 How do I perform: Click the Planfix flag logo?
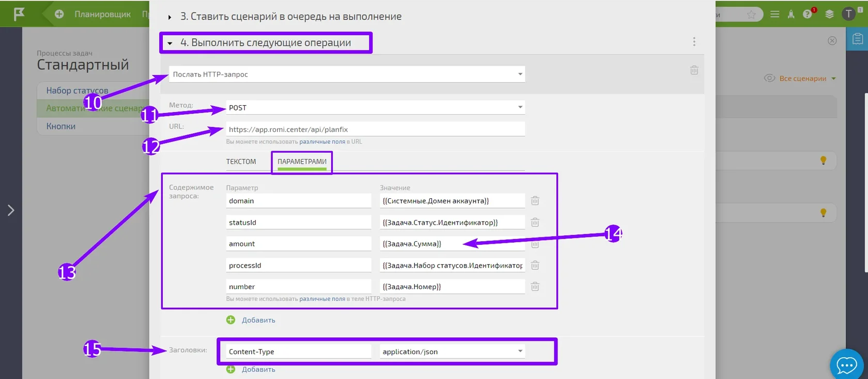(19, 14)
